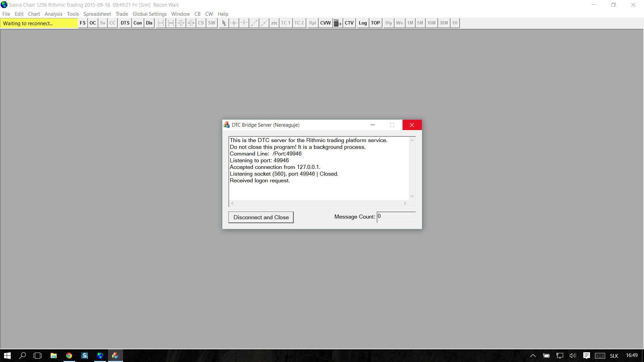644x362 pixels.
Task: Activate the chart values crosshair tool
Action: [x=234, y=23]
